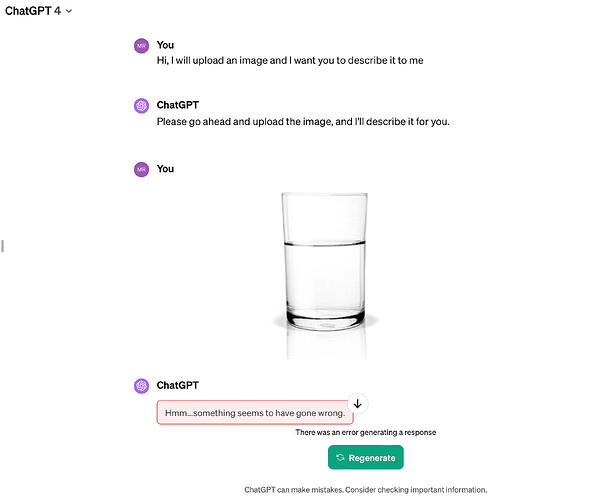Click the MR avatar above glass image

coord(141,169)
